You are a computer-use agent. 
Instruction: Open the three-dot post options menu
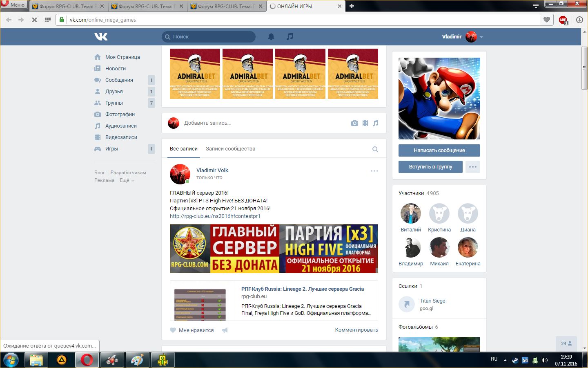click(374, 171)
